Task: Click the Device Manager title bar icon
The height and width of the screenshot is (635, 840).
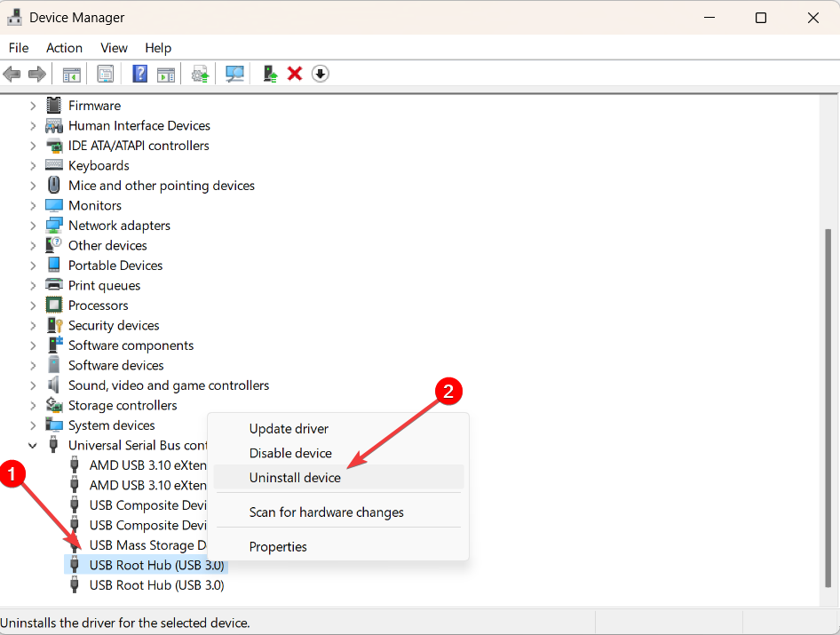Action: 14,17
